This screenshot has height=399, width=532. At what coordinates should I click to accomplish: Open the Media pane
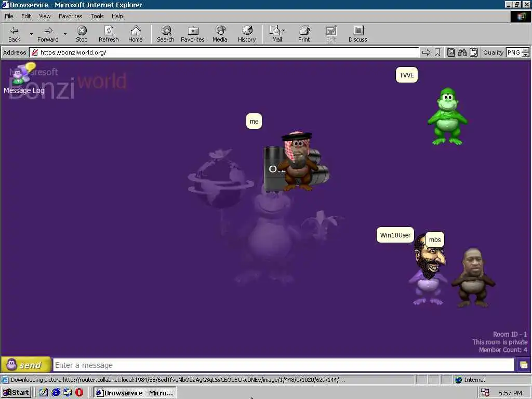tap(220, 34)
